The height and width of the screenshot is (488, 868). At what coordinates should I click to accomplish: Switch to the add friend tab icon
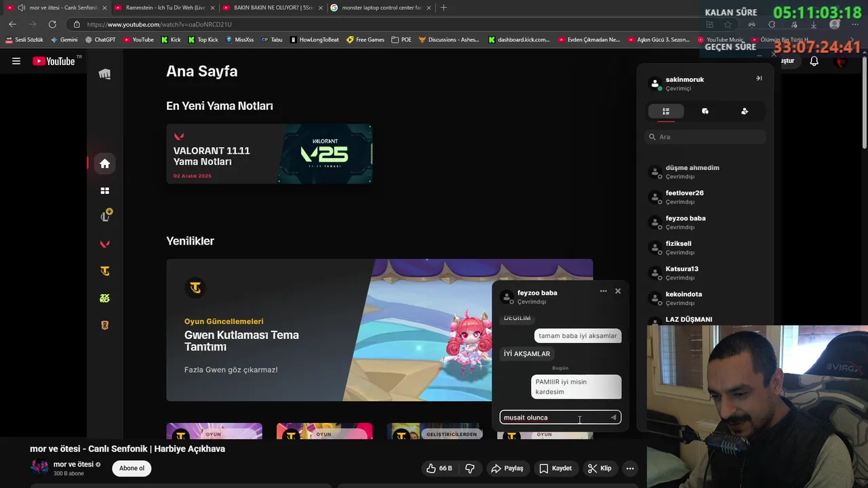[x=745, y=111]
